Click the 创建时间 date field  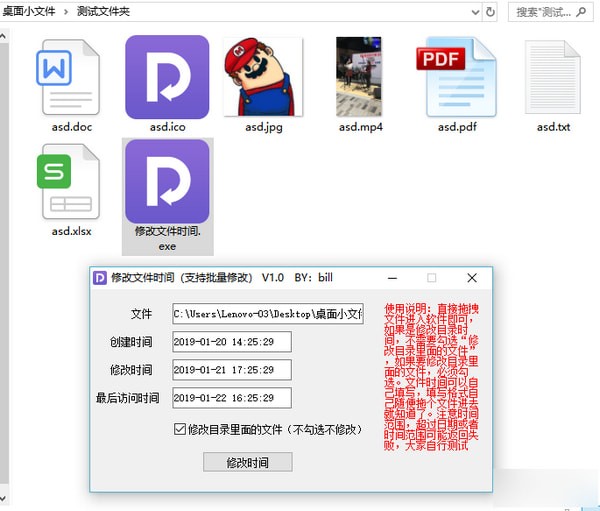[x=231, y=342]
